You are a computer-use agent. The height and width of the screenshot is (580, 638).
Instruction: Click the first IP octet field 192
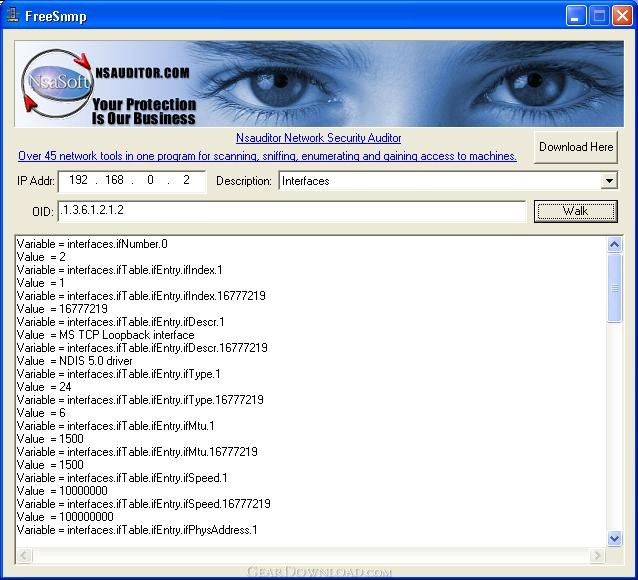pyautogui.click(x=78, y=180)
